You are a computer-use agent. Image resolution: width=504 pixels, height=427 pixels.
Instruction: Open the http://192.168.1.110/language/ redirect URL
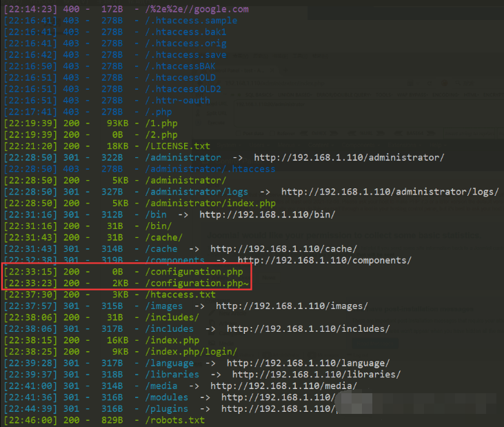pyautogui.click(x=308, y=364)
